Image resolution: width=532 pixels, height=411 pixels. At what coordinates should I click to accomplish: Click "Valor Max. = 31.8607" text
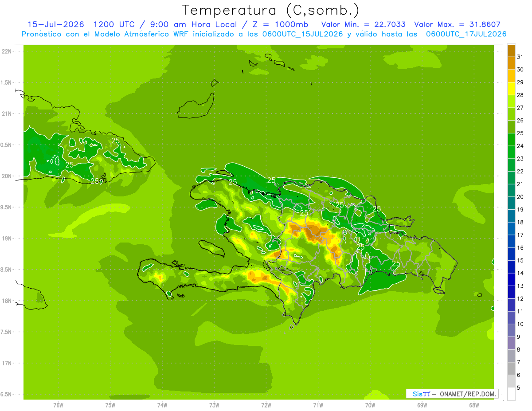tap(457, 24)
